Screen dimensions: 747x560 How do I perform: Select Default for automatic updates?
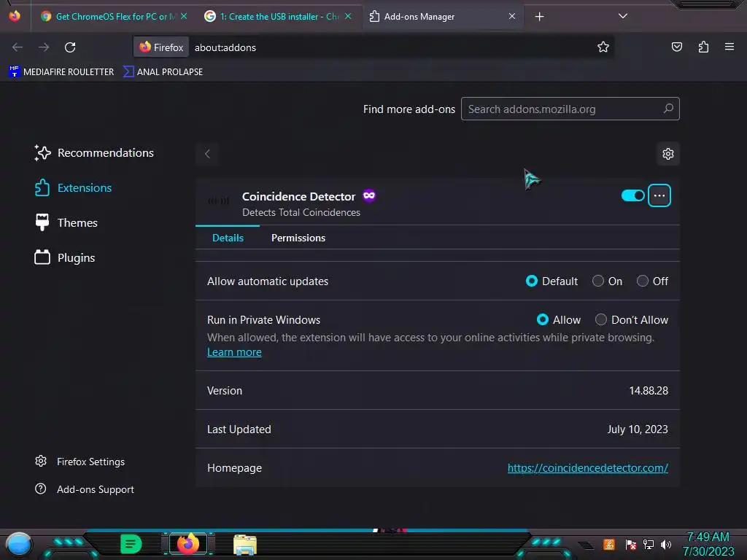[x=532, y=281]
